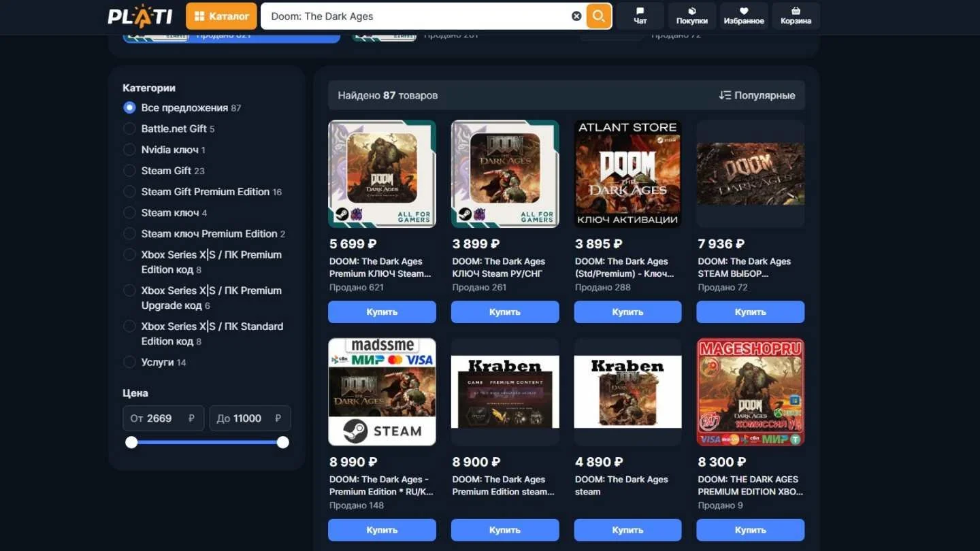Screen dimensions: 980x551
Task: Select the Steam Gift category radio
Action: [129, 171]
